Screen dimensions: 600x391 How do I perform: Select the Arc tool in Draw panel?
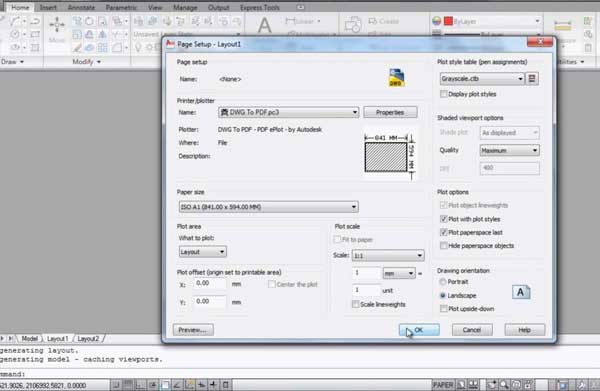point(15,21)
